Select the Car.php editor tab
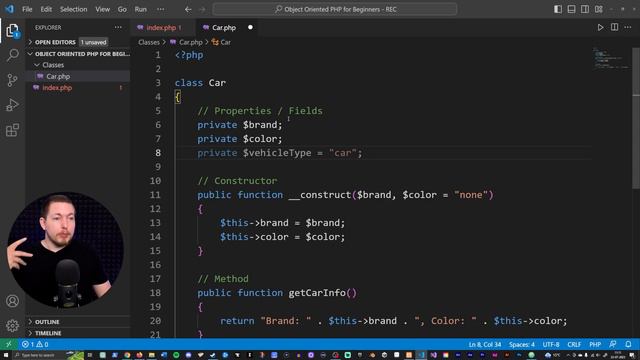Screen dimensions: 640x360 coord(224,27)
